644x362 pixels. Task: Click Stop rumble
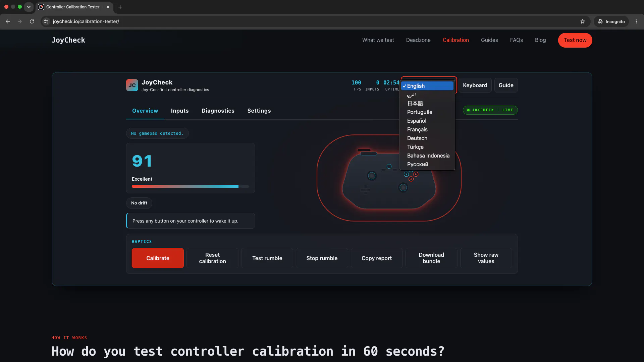(322, 258)
